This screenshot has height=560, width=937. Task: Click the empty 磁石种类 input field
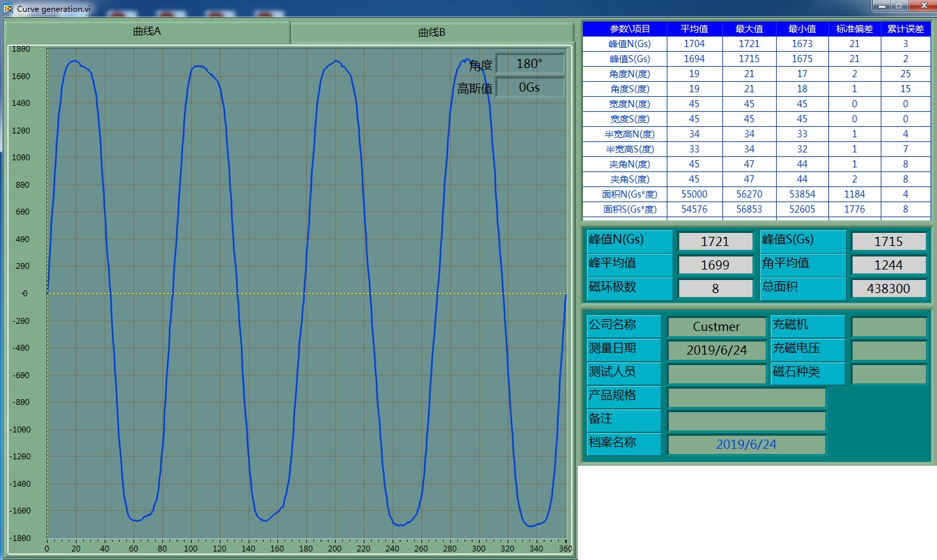click(889, 374)
